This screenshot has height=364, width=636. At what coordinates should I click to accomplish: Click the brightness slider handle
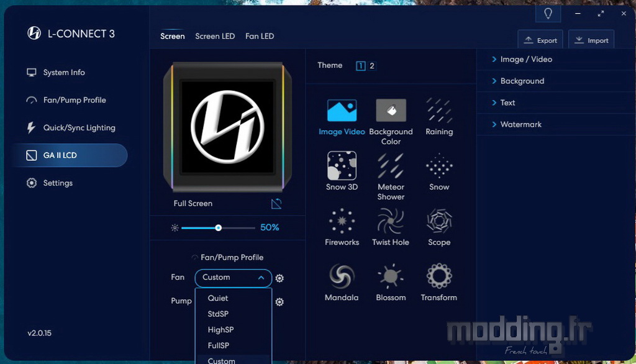tap(219, 227)
